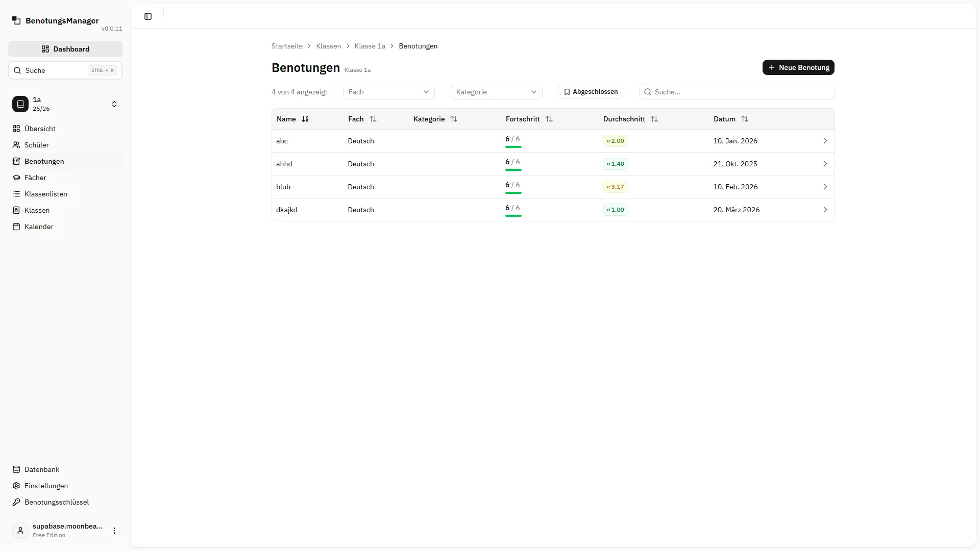Click the supabase.moonbea... account name
The height and width of the screenshot is (551, 980).
pos(67,526)
